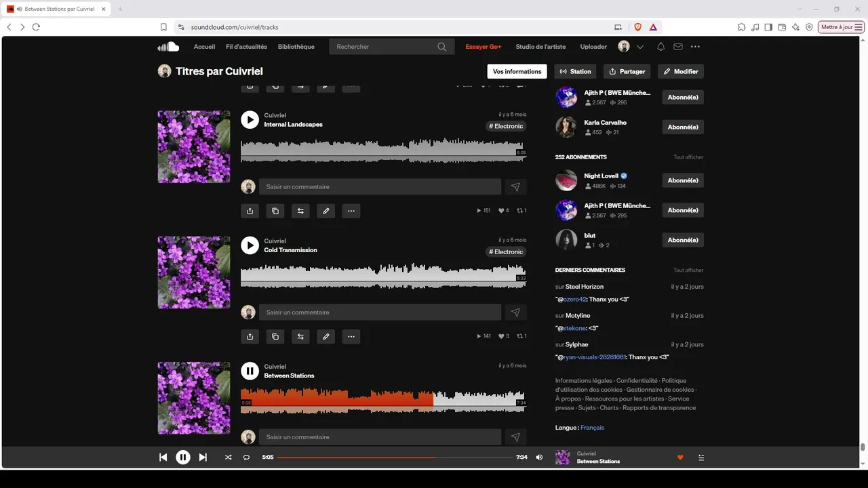Open Bibliothèque in the navigation
Viewport: 868px width, 488px height.
point(296,47)
